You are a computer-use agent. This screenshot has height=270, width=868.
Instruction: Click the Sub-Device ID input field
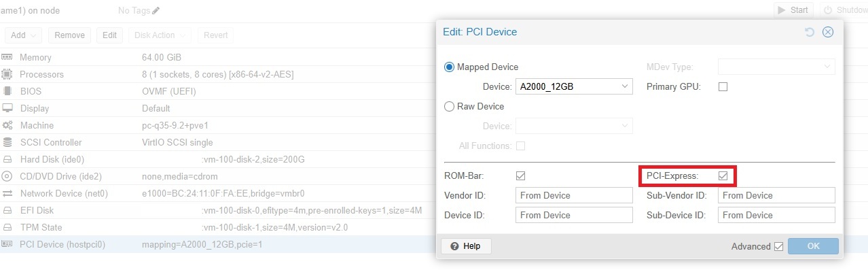coord(776,215)
